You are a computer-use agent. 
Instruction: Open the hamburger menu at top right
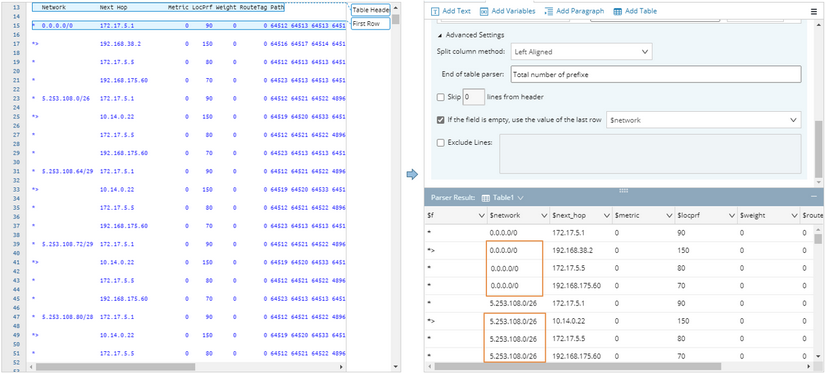[814, 12]
